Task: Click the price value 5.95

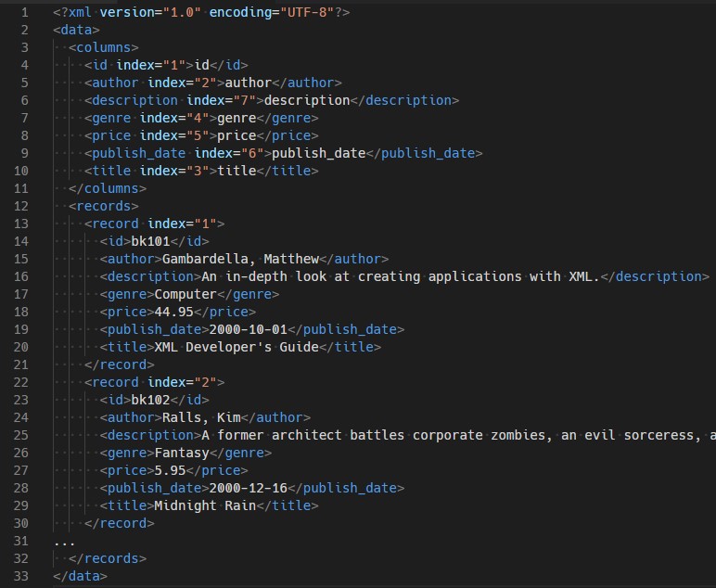Action: (170, 470)
